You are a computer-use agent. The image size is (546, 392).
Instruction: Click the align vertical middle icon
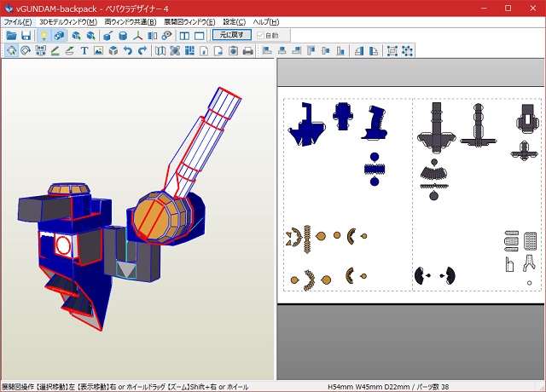point(326,51)
